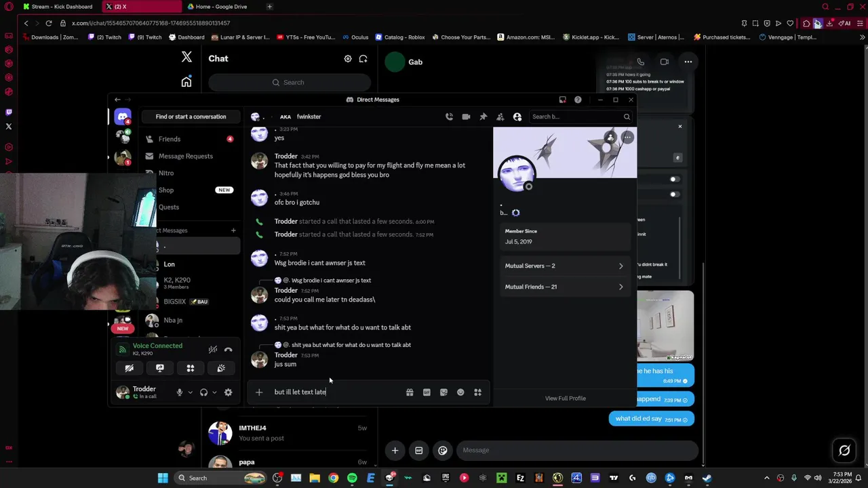
Task: Add friends to DM icon
Action: click(x=500, y=117)
